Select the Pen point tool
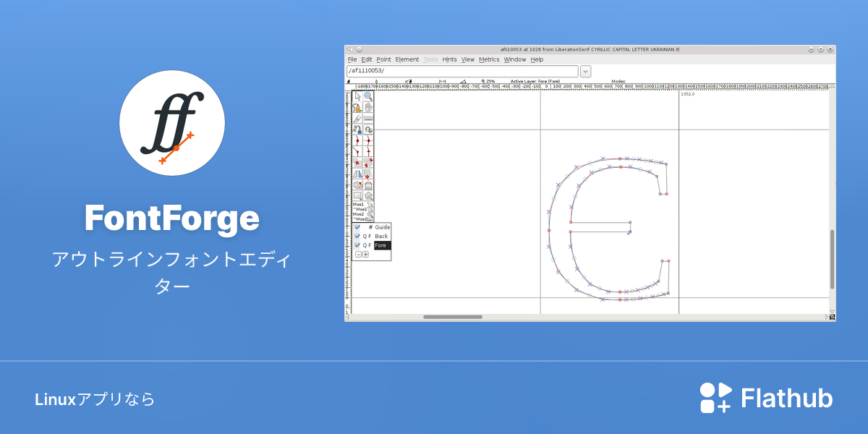Viewport: 868px width, 434px height. (357, 129)
